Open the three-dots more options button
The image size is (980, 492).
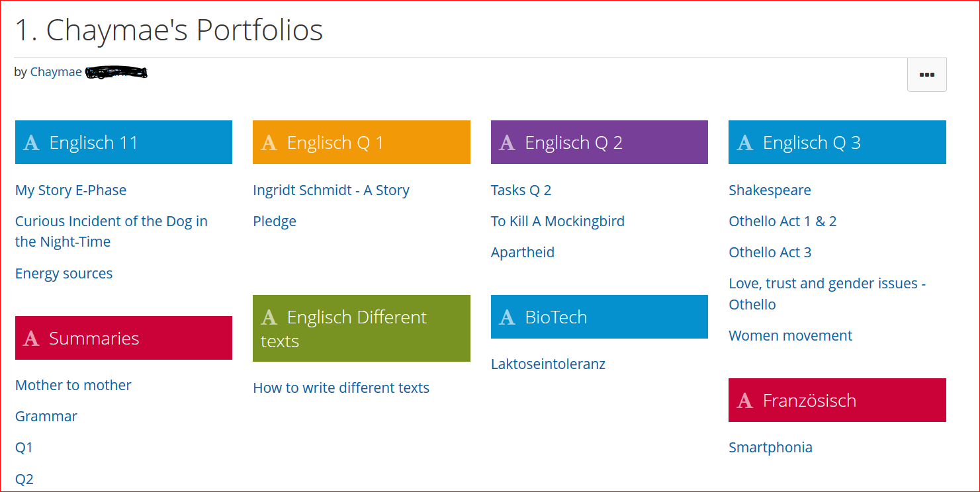[x=926, y=75]
